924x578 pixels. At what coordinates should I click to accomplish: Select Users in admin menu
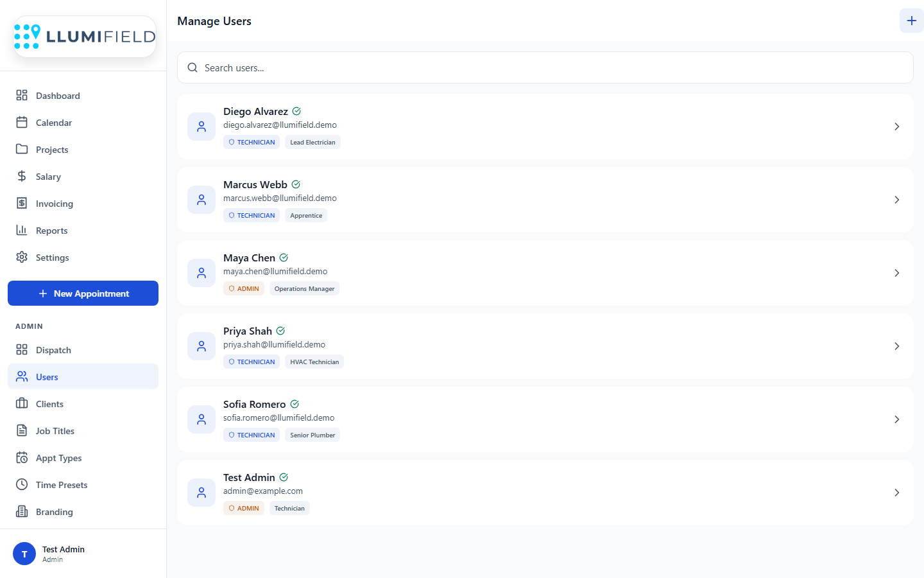[83, 377]
